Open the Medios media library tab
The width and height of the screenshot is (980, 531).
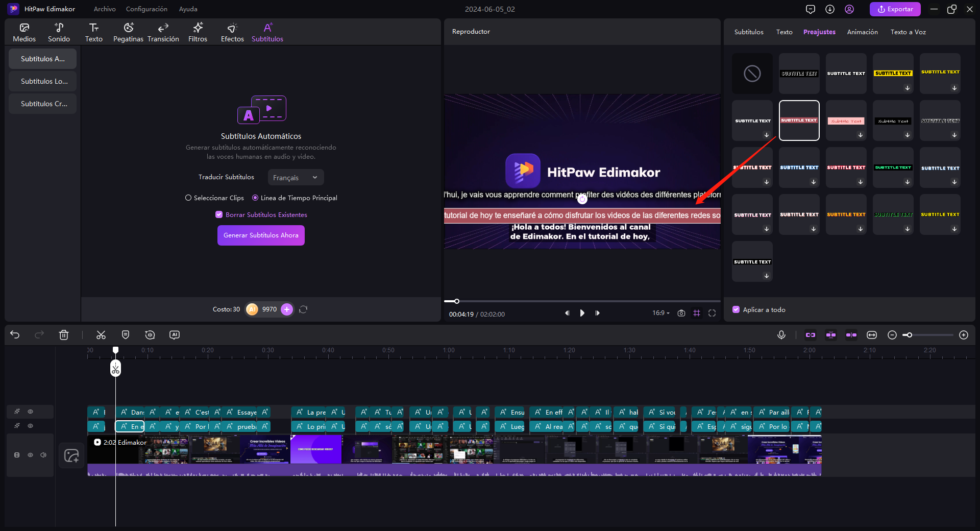[x=24, y=32]
